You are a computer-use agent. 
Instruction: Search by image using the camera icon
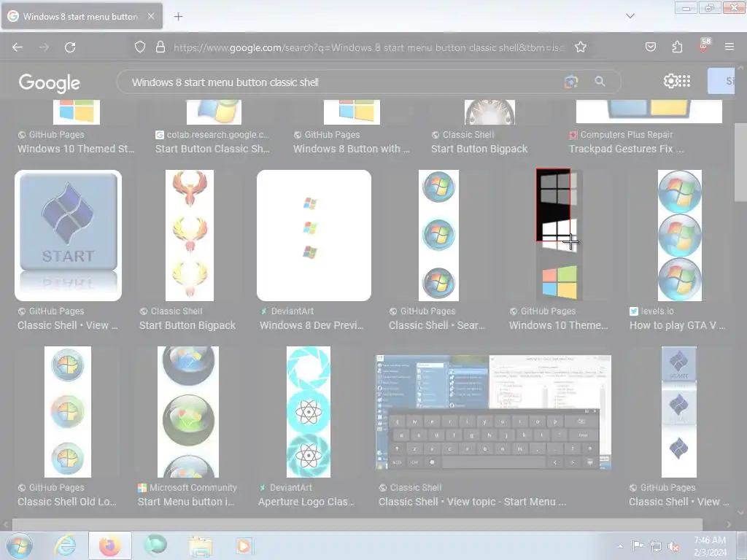(x=570, y=82)
